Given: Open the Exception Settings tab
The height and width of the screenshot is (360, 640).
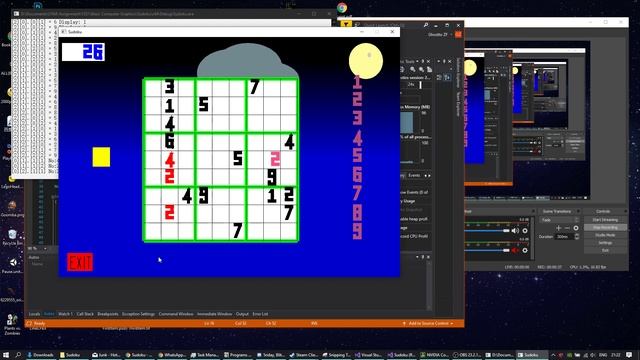Looking at the screenshot, I should (138, 314).
